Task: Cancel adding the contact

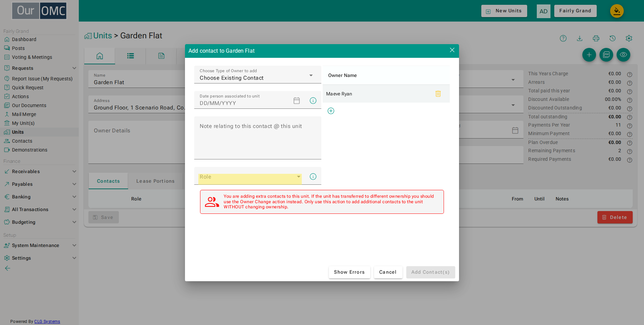Action: (x=388, y=272)
